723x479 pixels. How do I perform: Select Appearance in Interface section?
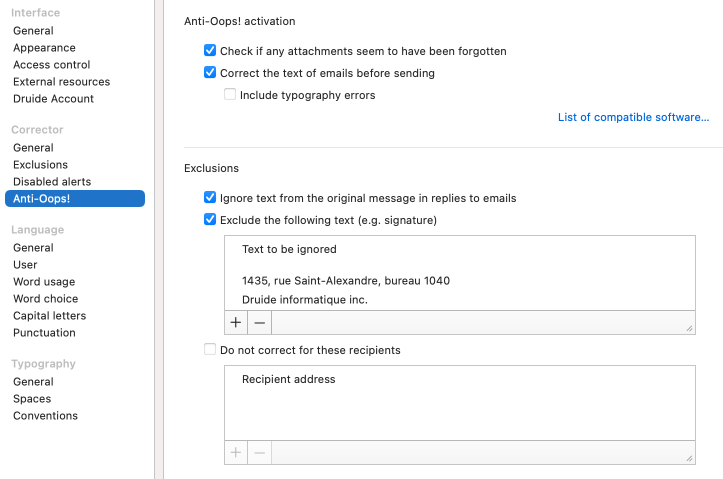pyautogui.click(x=44, y=48)
